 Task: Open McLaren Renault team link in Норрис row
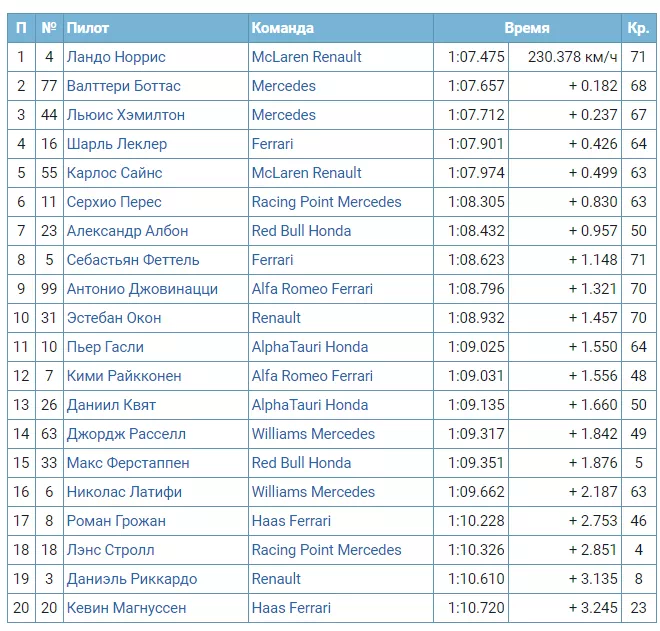pos(306,57)
